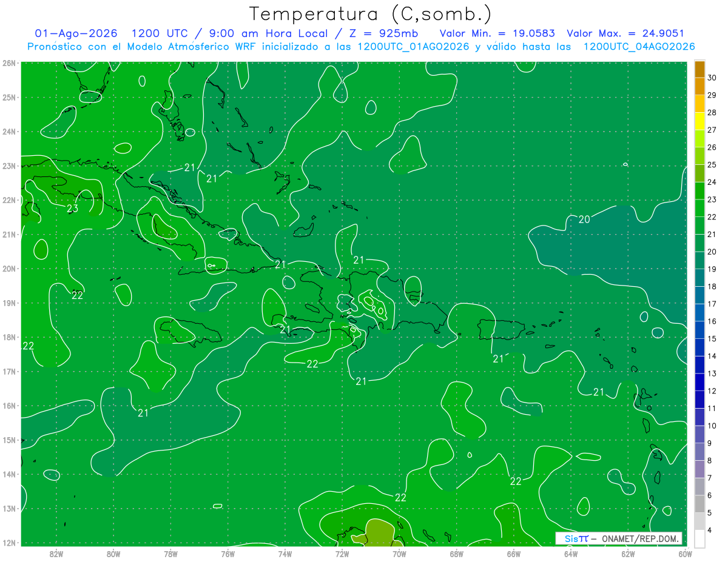The width and height of the screenshot is (728, 562).
Task: Click the '11' value in color legend
Action: (712, 408)
